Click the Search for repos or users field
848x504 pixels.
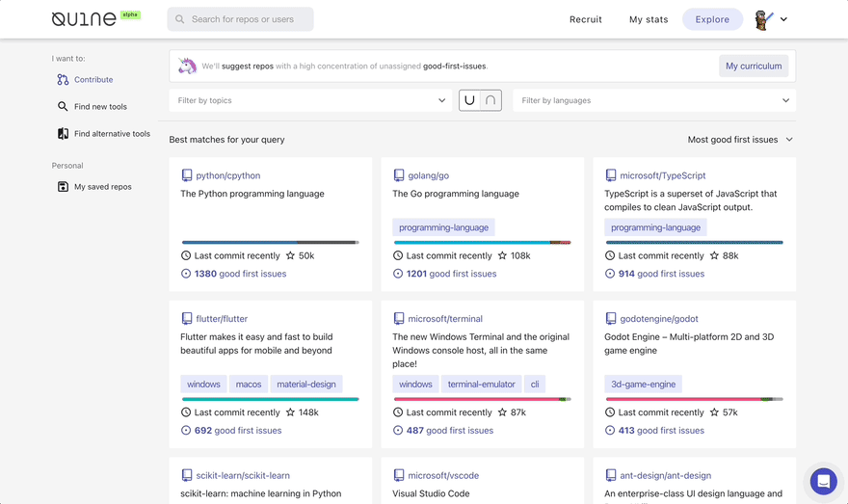click(240, 19)
